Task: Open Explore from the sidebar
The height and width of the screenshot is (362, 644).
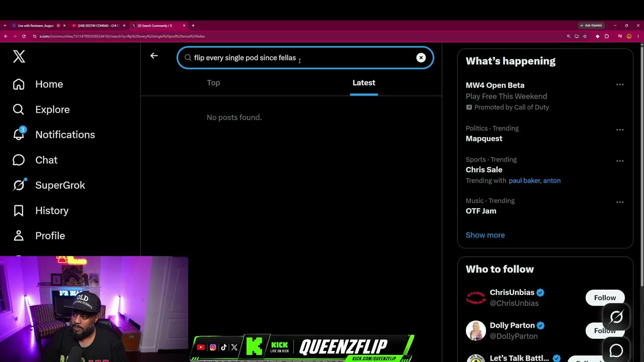Action: coord(52,110)
